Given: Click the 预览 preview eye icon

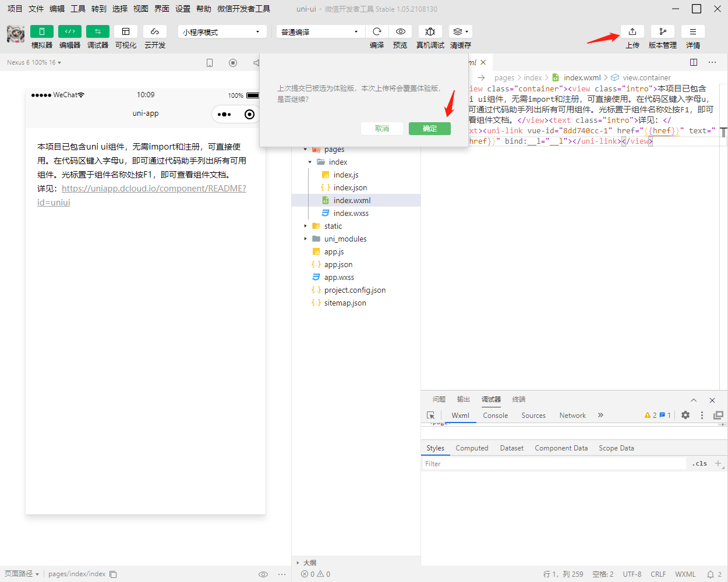Looking at the screenshot, I should click(400, 31).
